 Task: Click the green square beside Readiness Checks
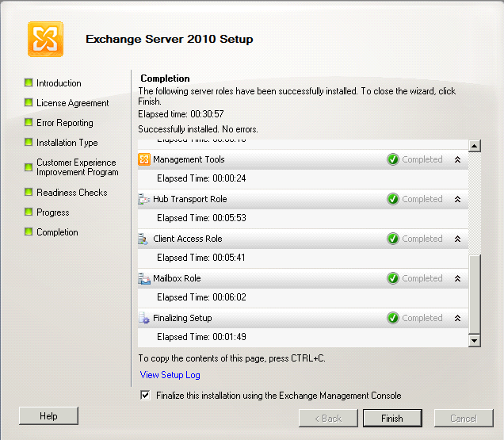pos(29,192)
